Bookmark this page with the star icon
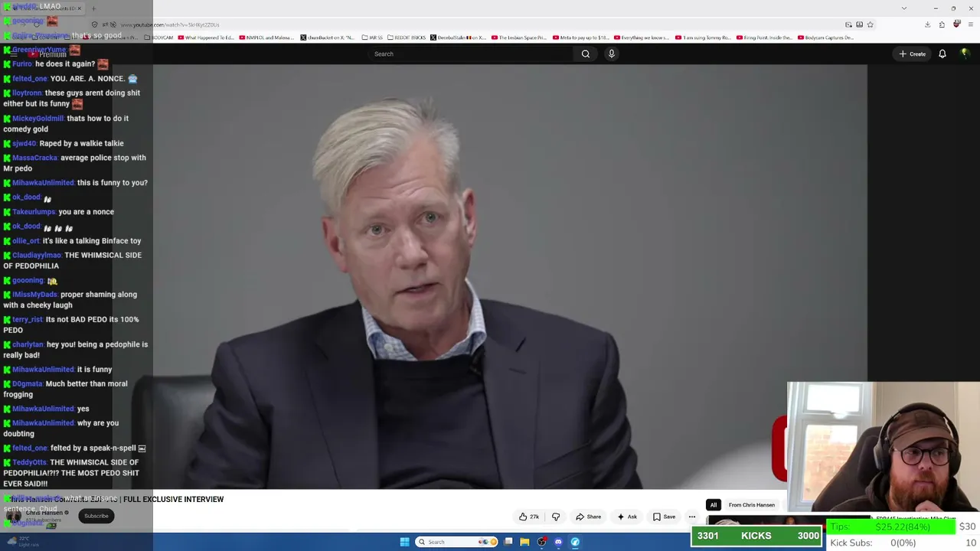Screen dimensions: 980x551 point(870,24)
